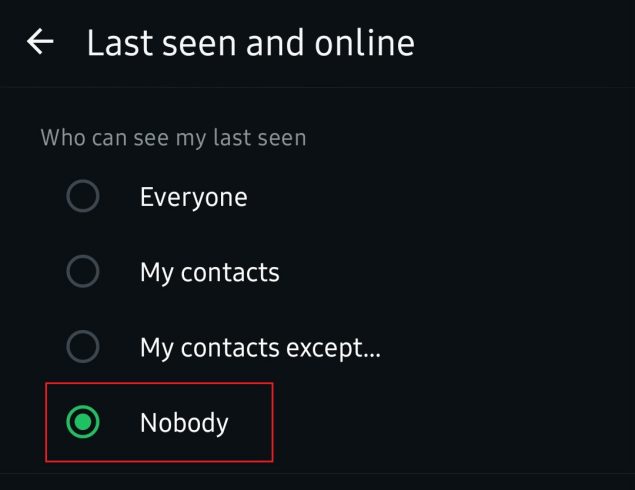Click the word My in third option
This screenshot has width=635, height=490.
[157, 349]
